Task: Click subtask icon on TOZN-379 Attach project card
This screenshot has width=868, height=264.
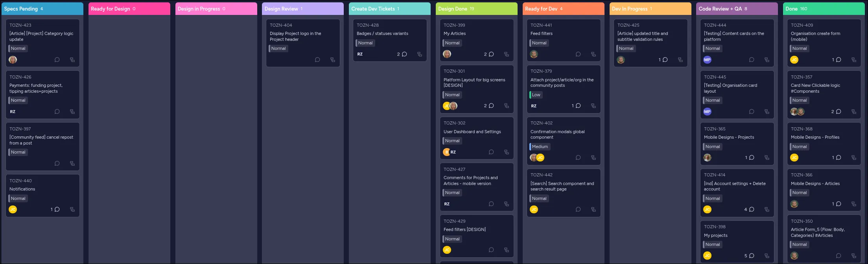Action: coord(593,106)
